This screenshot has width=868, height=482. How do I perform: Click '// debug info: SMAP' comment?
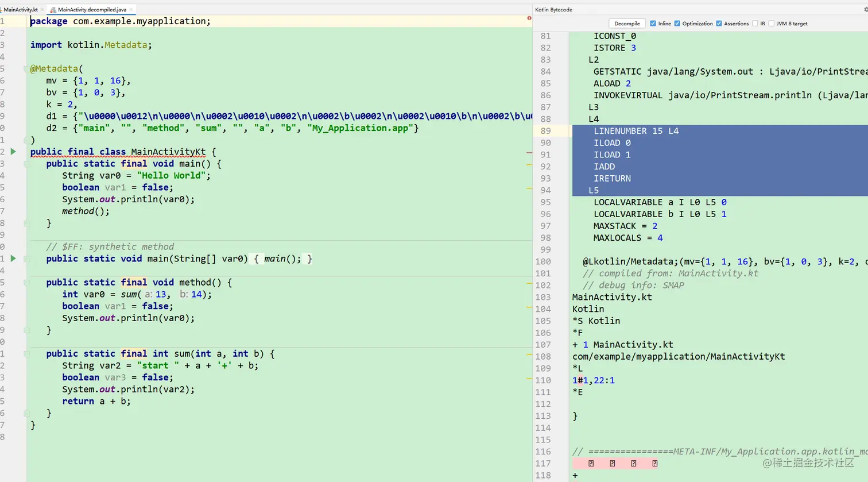[633, 286]
